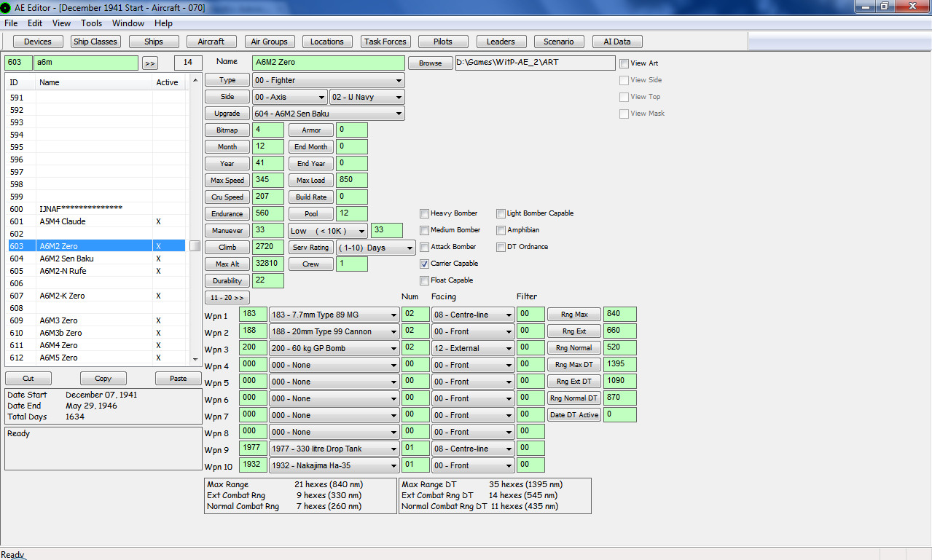932x560 pixels.
Task: Open the Scenario section
Action: coord(559,42)
